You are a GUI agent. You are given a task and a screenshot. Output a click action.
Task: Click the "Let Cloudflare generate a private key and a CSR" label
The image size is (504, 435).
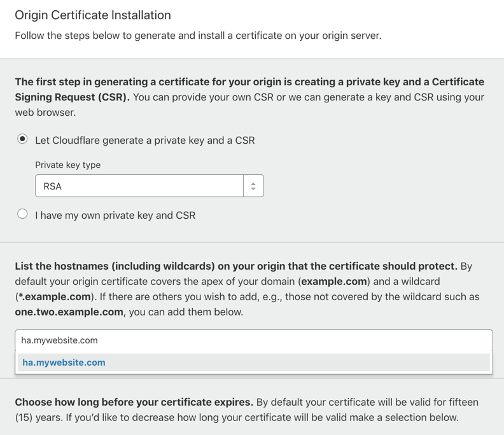click(145, 141)
